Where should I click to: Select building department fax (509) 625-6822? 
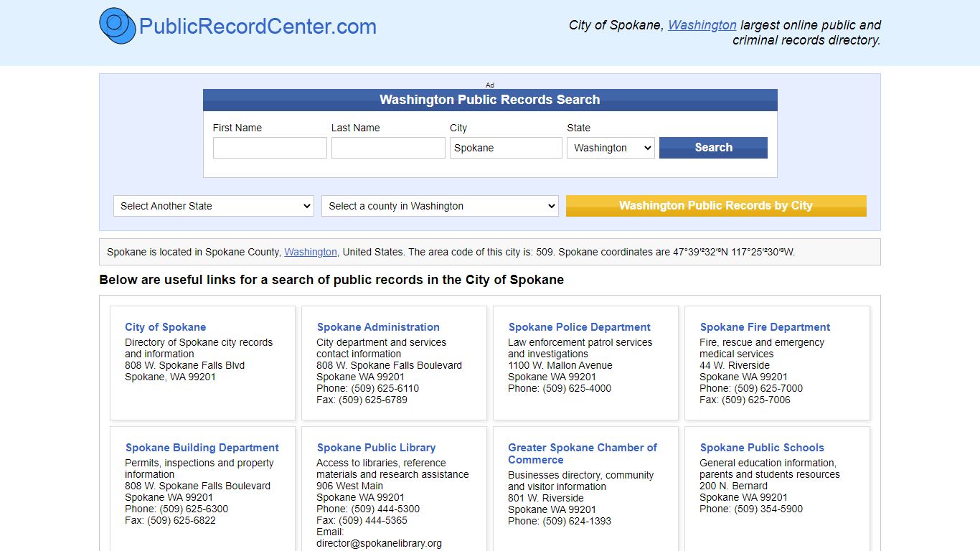point(182,520)
